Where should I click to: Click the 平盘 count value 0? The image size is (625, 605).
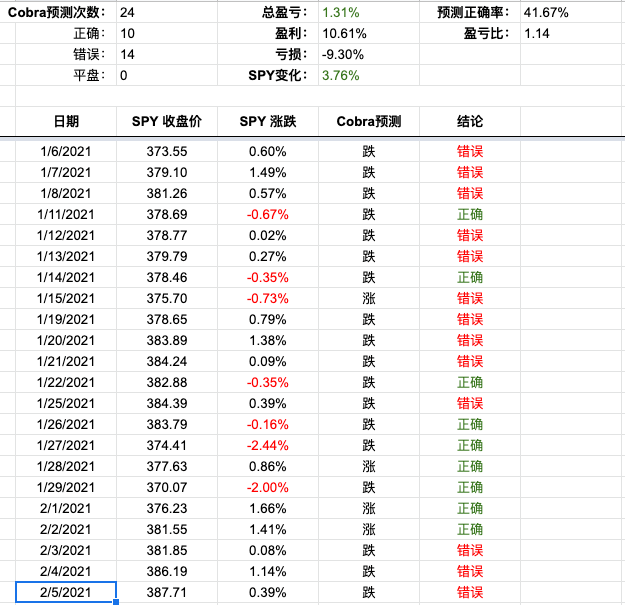(167, 75)
